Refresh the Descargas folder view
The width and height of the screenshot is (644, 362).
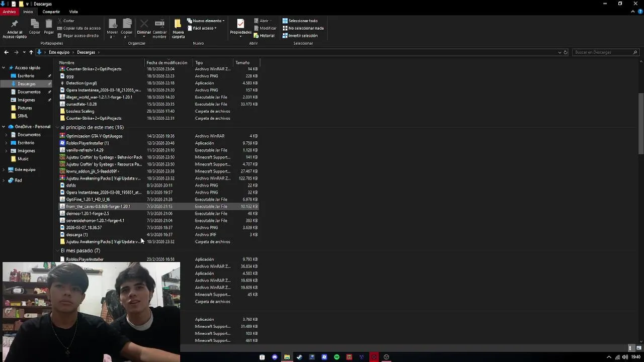coord(566,52)
